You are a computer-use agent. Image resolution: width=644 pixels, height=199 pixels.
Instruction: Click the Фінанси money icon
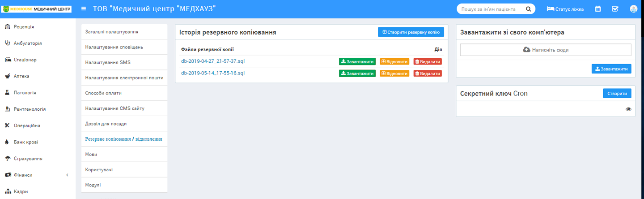[7, 175]
